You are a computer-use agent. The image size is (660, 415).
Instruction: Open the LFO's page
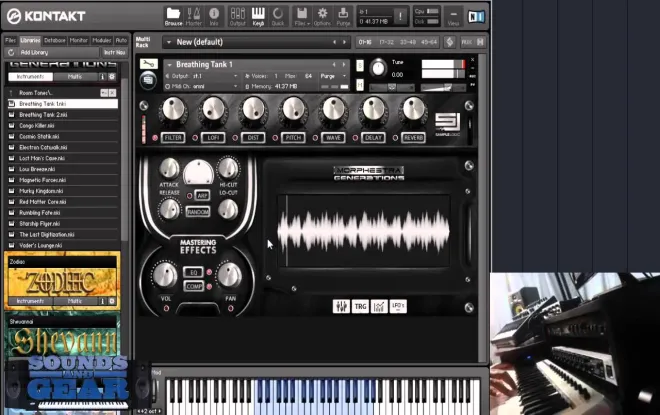point(398,306)
